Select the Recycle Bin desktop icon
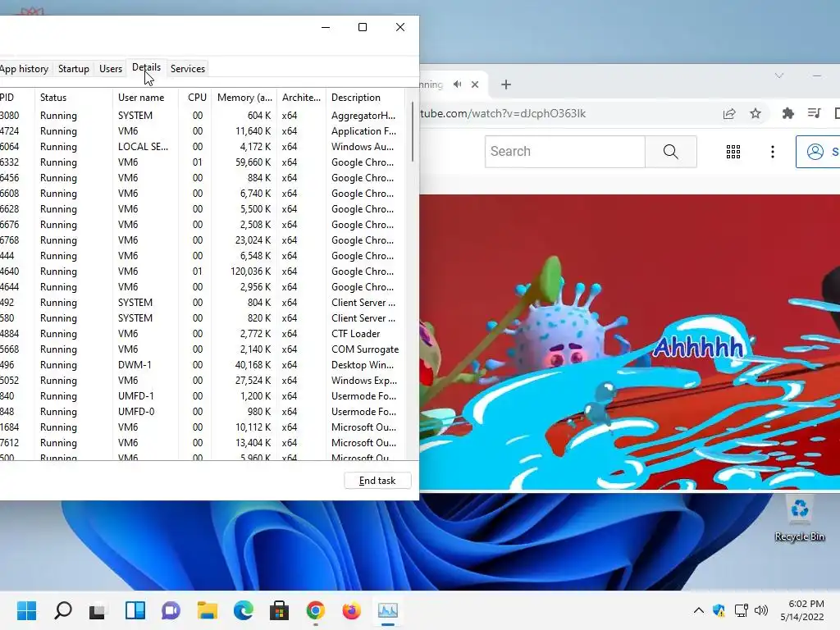This screenshot has height=630, width=840. point(799,518)
